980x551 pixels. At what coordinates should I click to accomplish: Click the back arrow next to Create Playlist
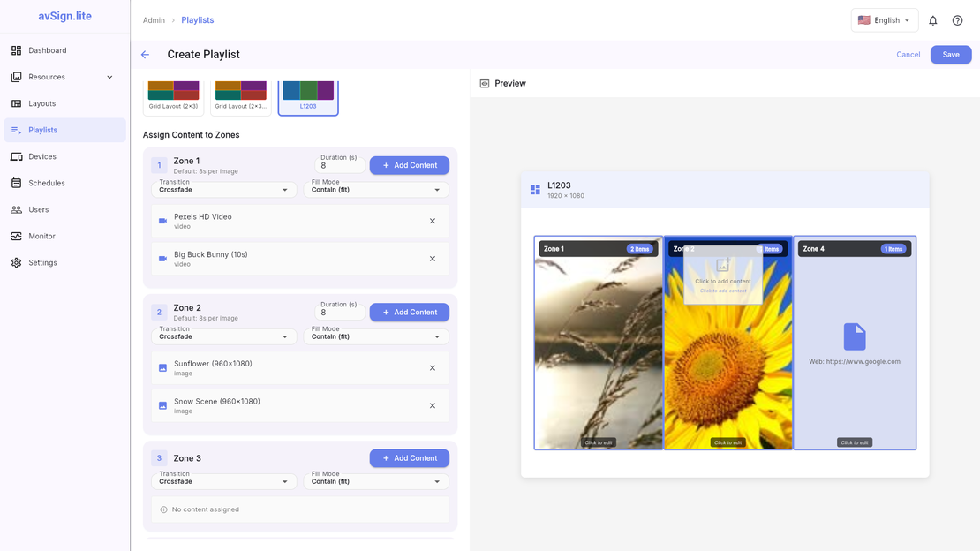coord(145,54)
